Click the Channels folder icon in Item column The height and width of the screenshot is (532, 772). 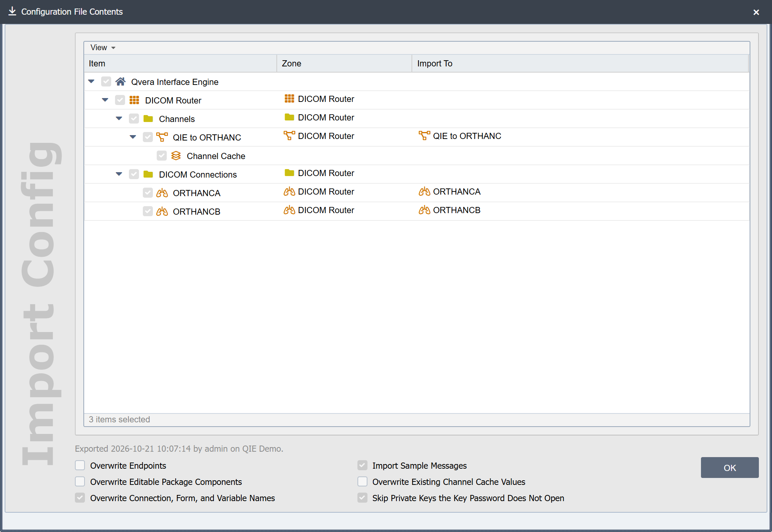(148, 119)
